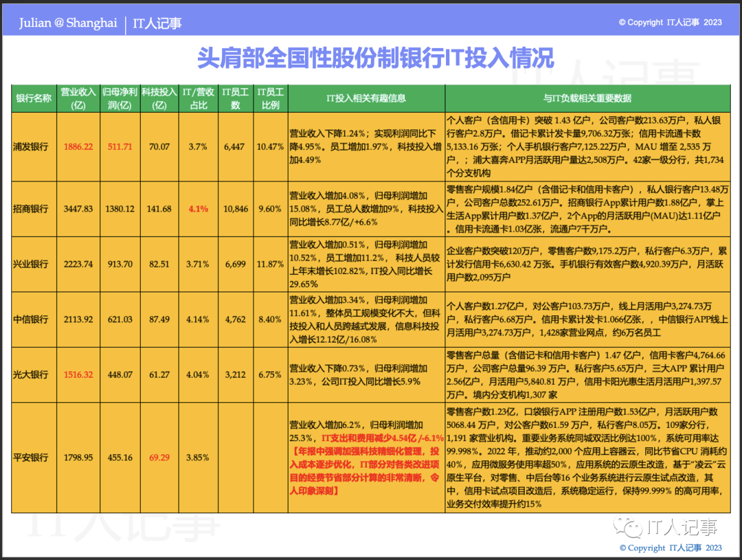Select the 科技投入(亿) column header
The image size is (742, 560).
coord(159,98)
